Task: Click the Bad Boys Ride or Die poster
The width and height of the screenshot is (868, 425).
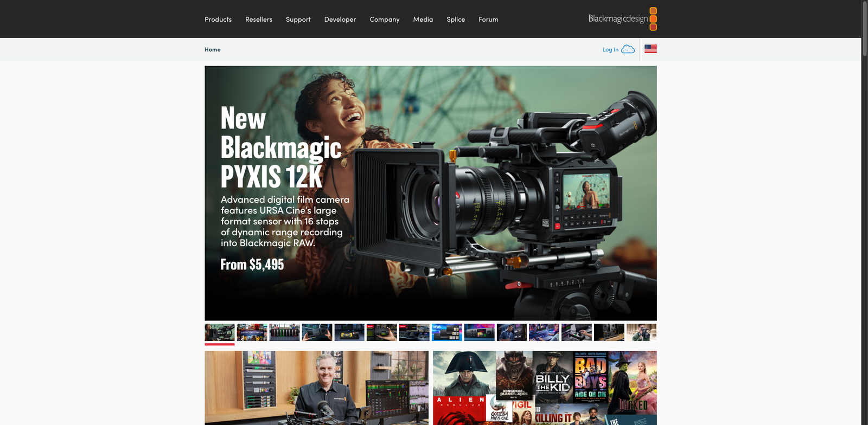Action: pos(591,377)
